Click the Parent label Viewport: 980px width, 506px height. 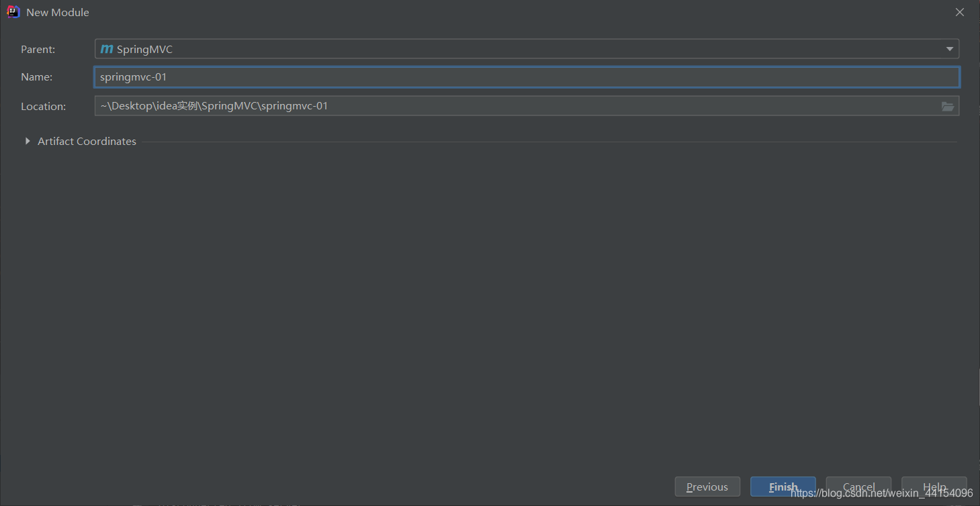pyautogui.click(x=38, y=49)
